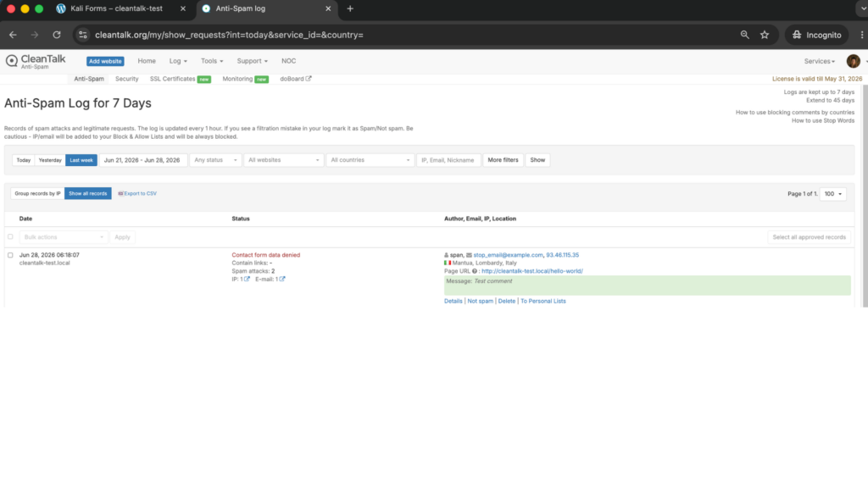868x488 pixels.
Task: Open the Bulk actions dropdown
Action: pos(63,237)
